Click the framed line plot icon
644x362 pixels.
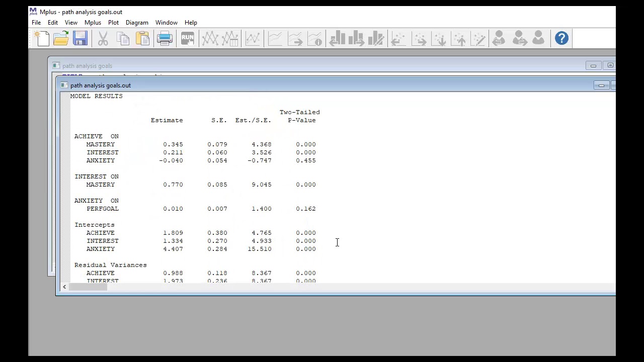[x=253, y=38]
